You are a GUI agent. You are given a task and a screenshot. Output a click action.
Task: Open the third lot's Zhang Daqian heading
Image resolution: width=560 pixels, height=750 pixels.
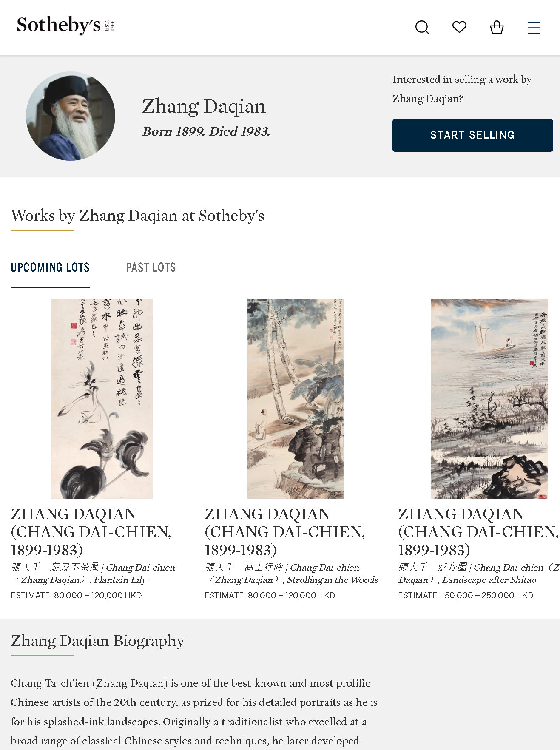click(478, 532)
